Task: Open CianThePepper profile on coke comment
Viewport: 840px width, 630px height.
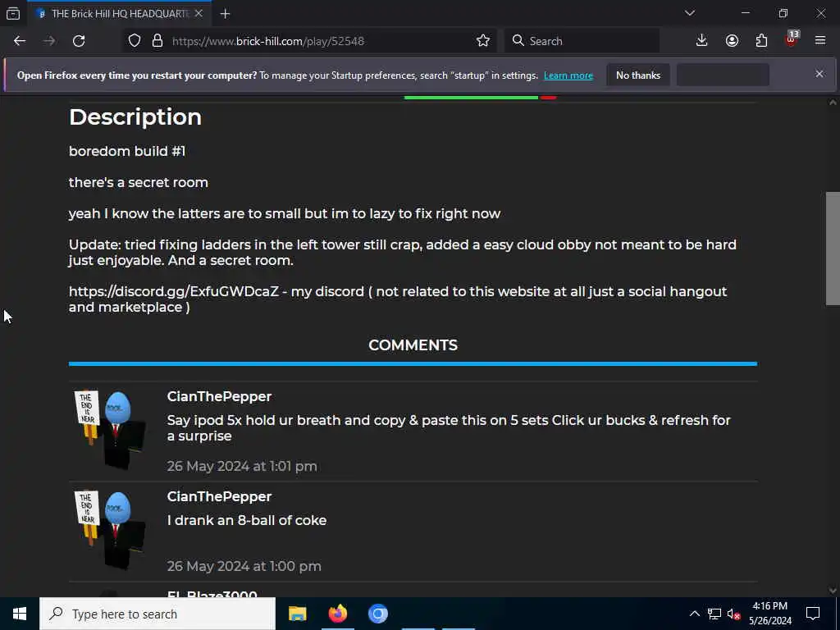Action: click(x=219, y=496)
